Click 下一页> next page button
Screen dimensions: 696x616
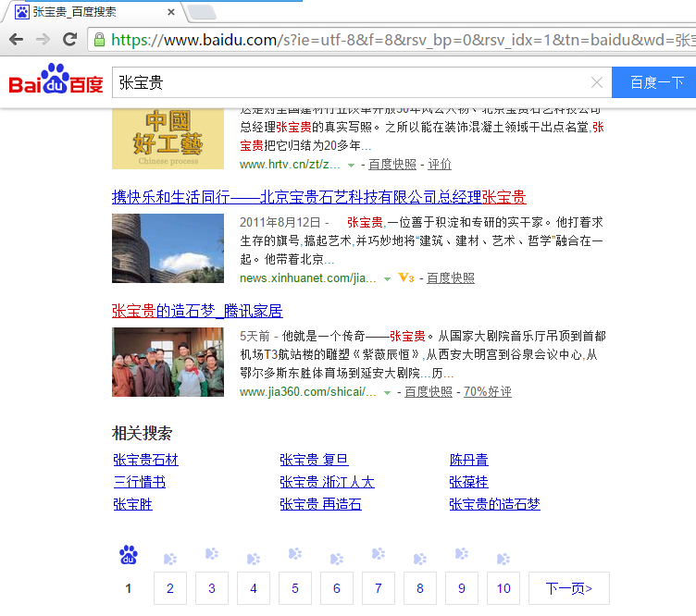pos(569,588)
